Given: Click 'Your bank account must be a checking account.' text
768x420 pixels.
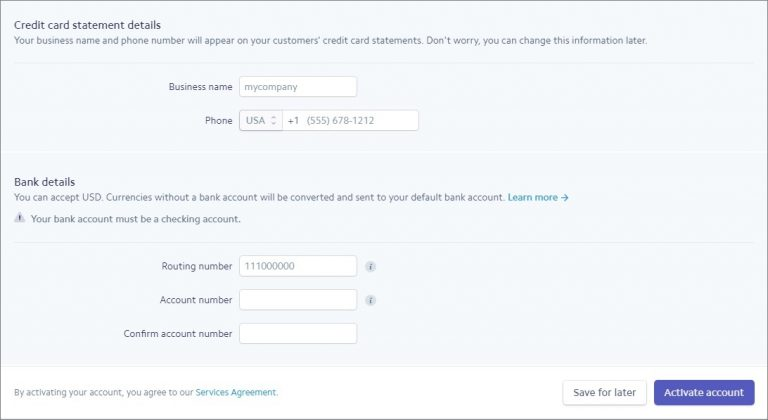Looking at the screenshot, I should click(136, 219).
